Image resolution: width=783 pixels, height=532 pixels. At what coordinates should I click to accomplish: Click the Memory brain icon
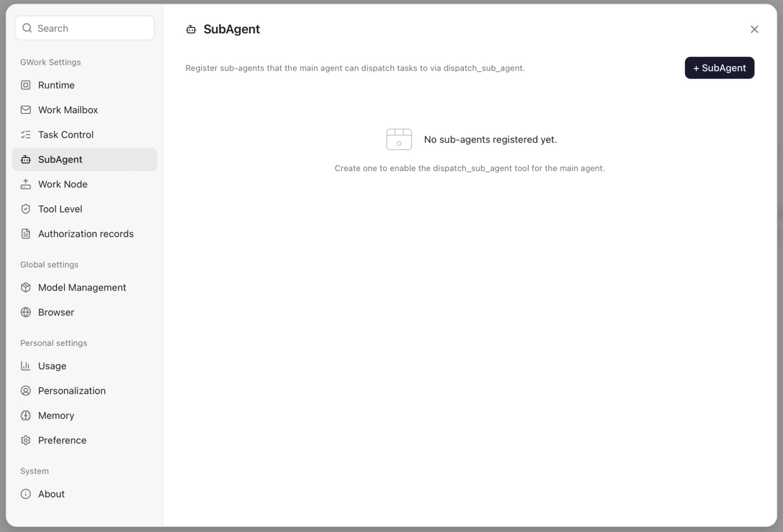point(26,415)
